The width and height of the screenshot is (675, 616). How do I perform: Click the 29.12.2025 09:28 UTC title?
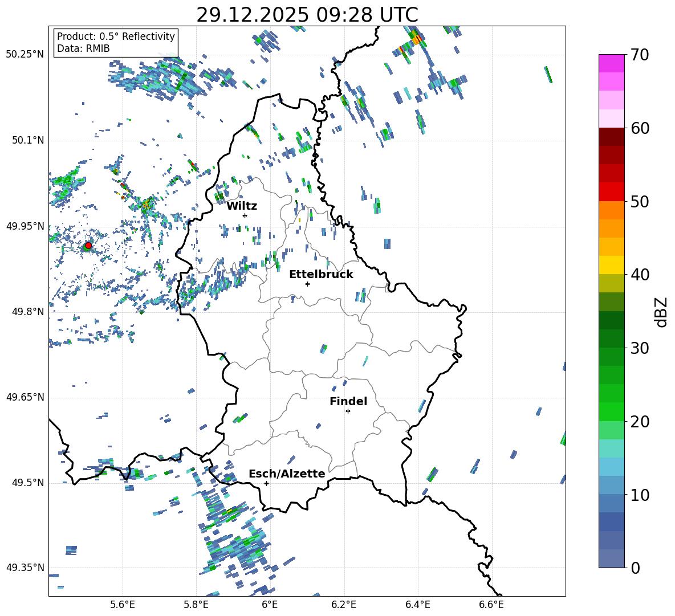(x=307, y=15)
